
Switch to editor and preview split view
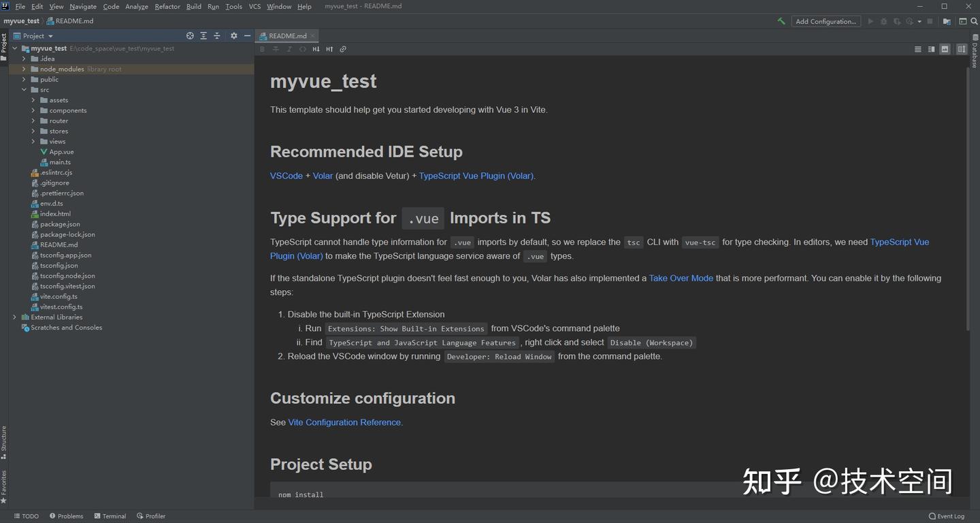(x=931, y=49)
